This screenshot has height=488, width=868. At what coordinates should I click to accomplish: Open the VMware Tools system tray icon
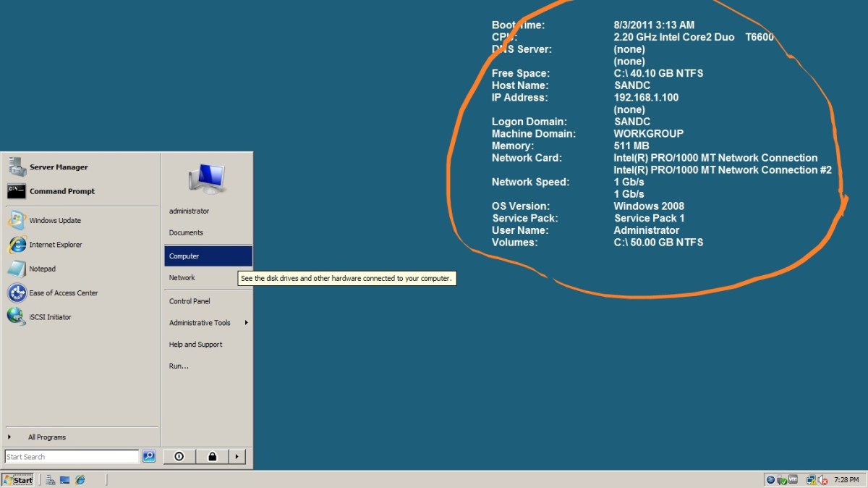792,479
